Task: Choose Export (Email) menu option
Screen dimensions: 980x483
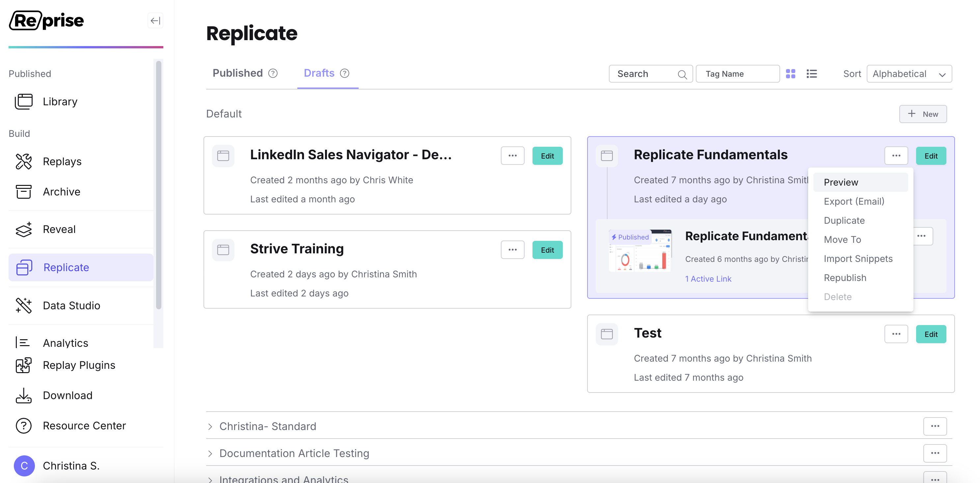Action: coord(860,201)
